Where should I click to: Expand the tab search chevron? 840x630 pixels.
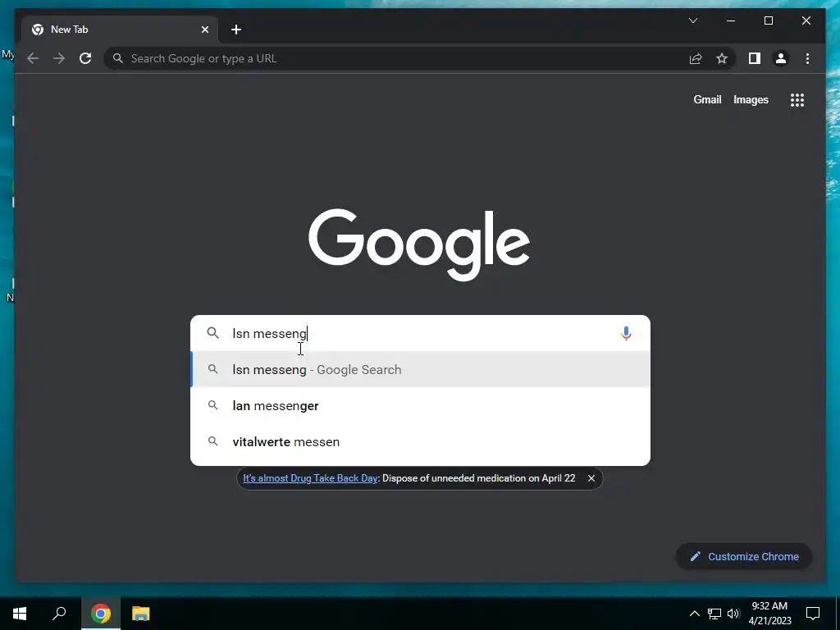tap(692, 21)
